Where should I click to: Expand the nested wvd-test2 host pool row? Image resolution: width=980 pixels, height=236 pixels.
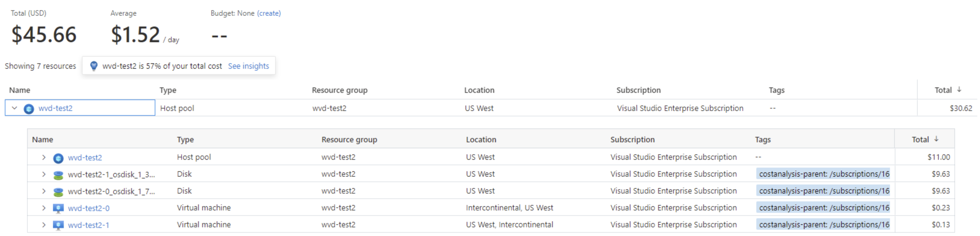44,157
